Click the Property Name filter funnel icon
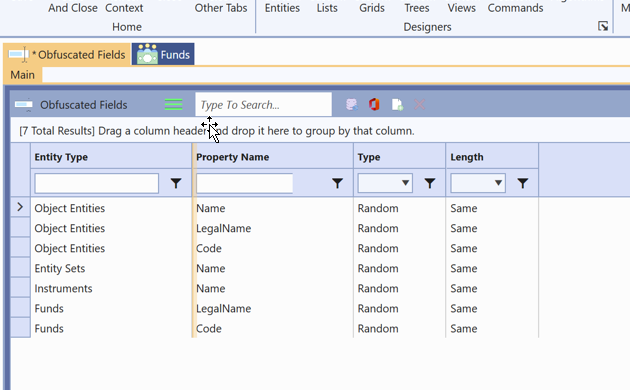The image size is (630, 390). 338,184
